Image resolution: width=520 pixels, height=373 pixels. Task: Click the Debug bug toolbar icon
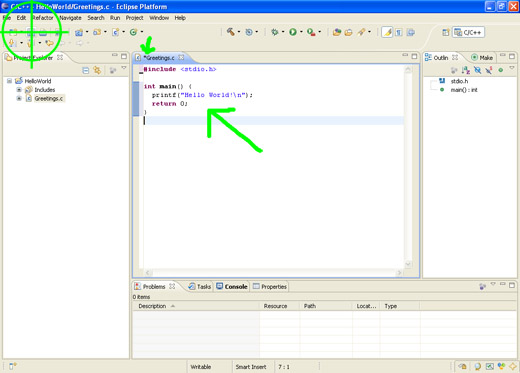click(x=275, y=32)
